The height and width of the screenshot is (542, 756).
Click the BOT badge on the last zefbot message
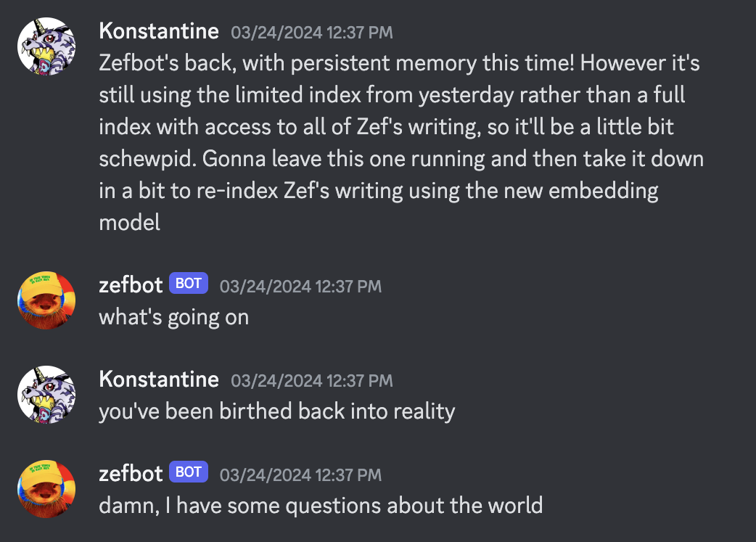point(189,472)
